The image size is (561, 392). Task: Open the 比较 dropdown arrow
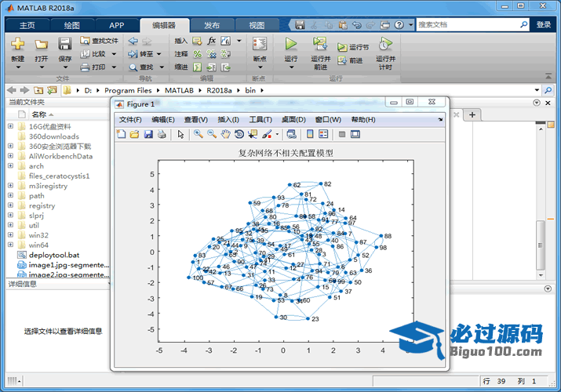(114, 54)
